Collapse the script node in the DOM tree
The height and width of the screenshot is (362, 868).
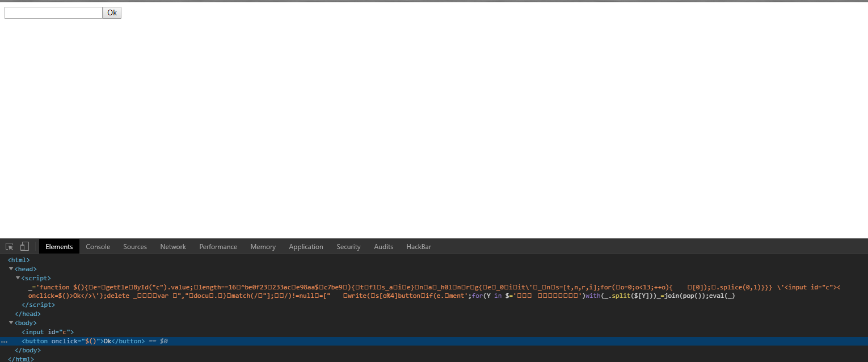click(18, 278)
